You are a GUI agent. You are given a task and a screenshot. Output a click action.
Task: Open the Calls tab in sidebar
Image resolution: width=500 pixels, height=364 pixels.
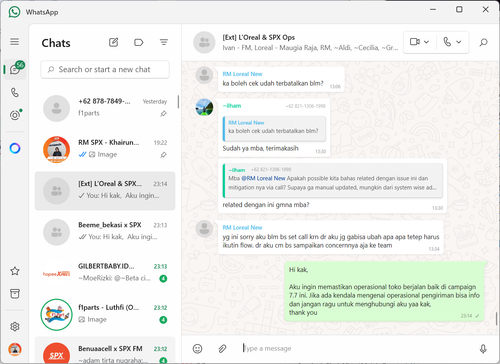tap(15, 92)
